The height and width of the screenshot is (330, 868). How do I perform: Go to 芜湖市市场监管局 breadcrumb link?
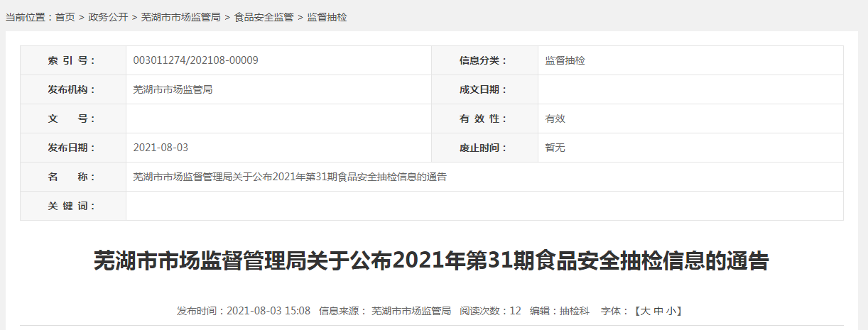[x=181, y=17]
